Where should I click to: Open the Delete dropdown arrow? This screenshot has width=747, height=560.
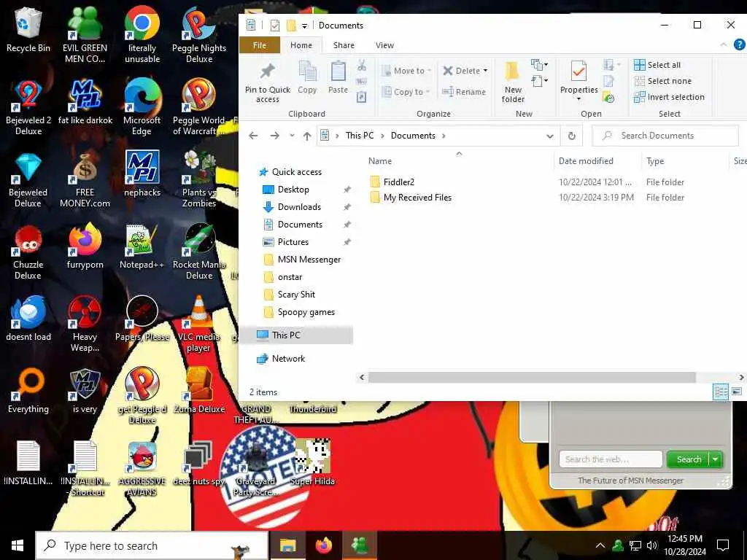coord(485,71)
